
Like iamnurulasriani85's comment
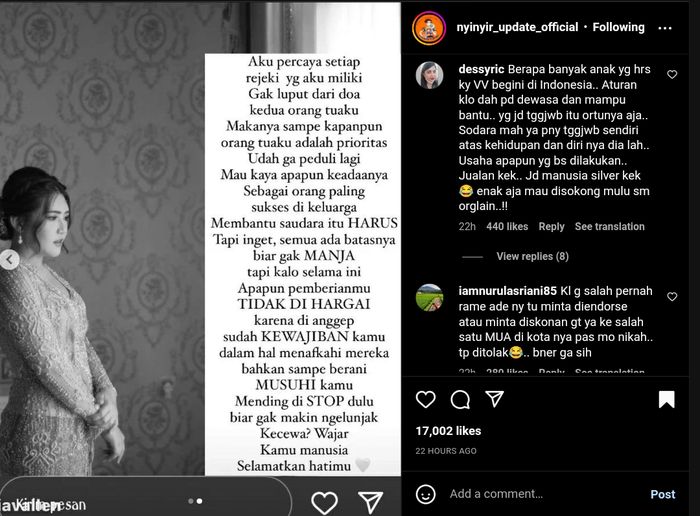(x=672, y=297)
